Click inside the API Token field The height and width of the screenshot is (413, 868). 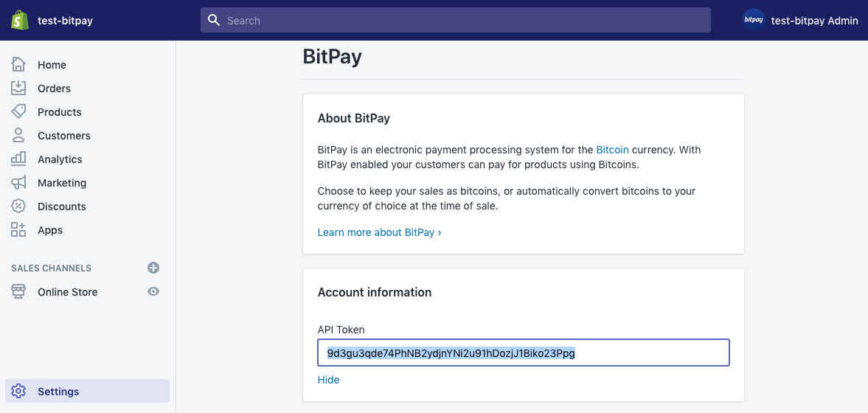[523, 353]
